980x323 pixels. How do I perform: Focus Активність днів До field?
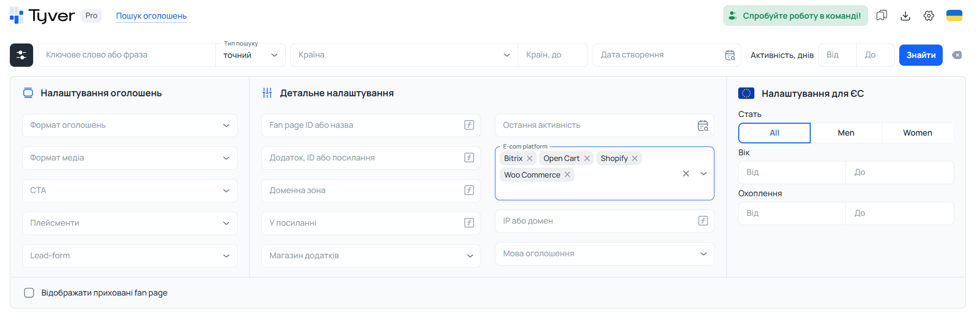coord(875,55)
